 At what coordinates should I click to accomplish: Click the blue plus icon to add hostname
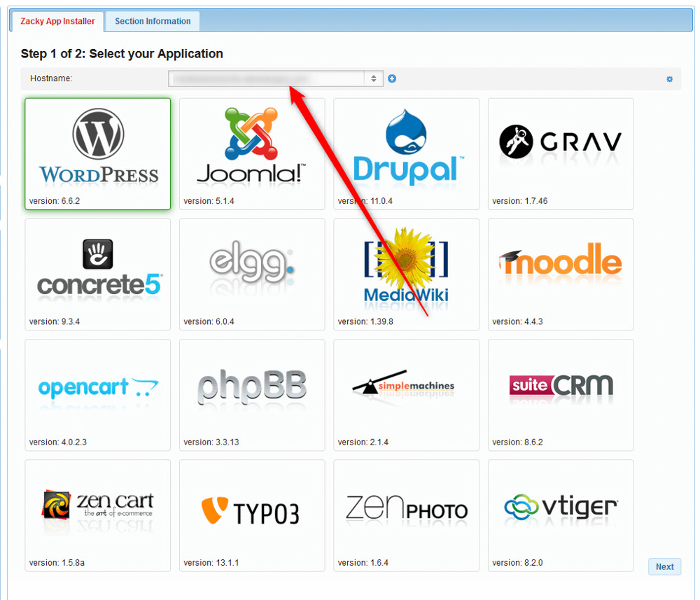point(392,78)
